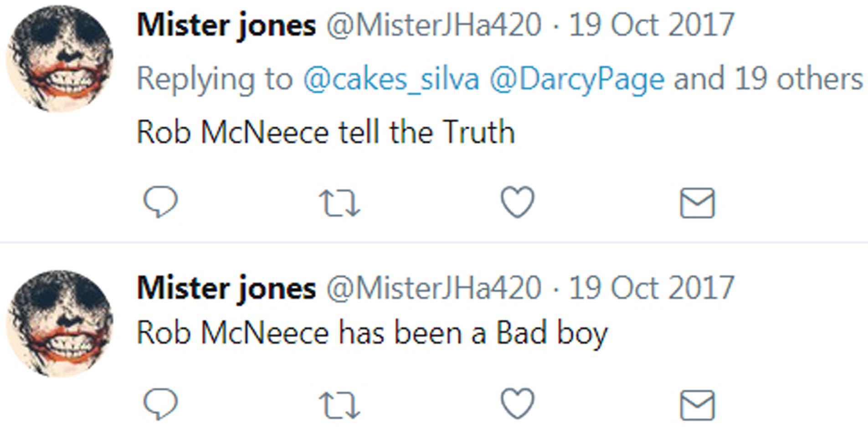Viewport: 868px width, 430px height.
Task: Reply to the 'Bad boy' tweet
Action: [x=160, y=404]
